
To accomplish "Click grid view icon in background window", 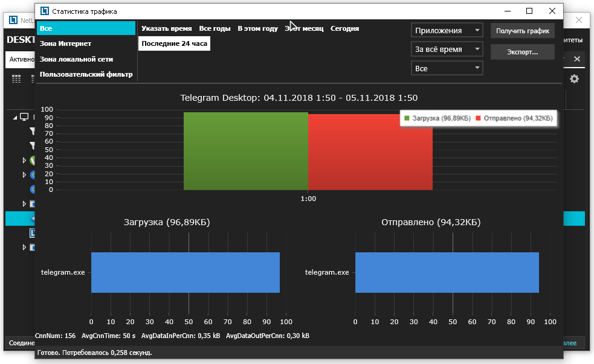I will (x=16, y=78).
